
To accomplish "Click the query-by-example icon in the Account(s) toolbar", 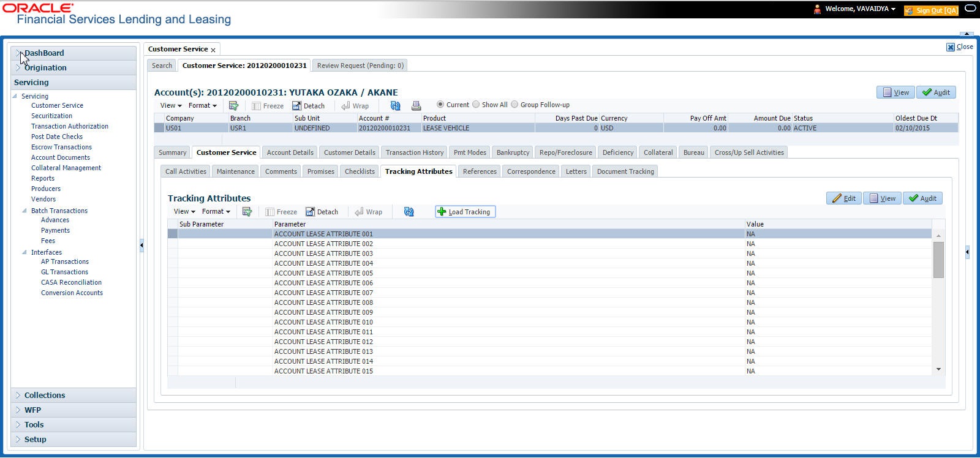I will (x=233, y=105).
